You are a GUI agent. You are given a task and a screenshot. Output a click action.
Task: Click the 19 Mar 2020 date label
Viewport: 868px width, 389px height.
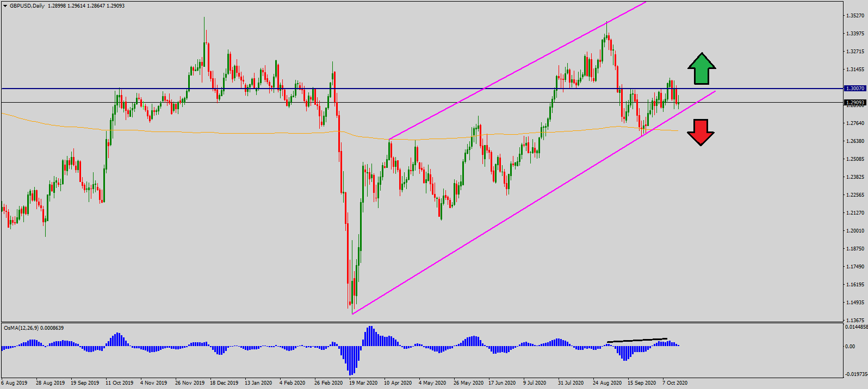coord(363,383)
